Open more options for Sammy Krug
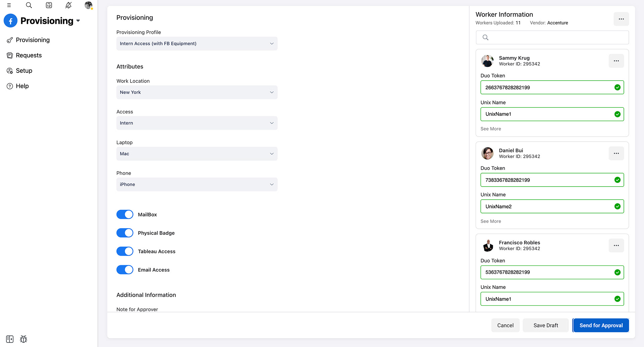 pyautogui.click(x=616, y=61)
